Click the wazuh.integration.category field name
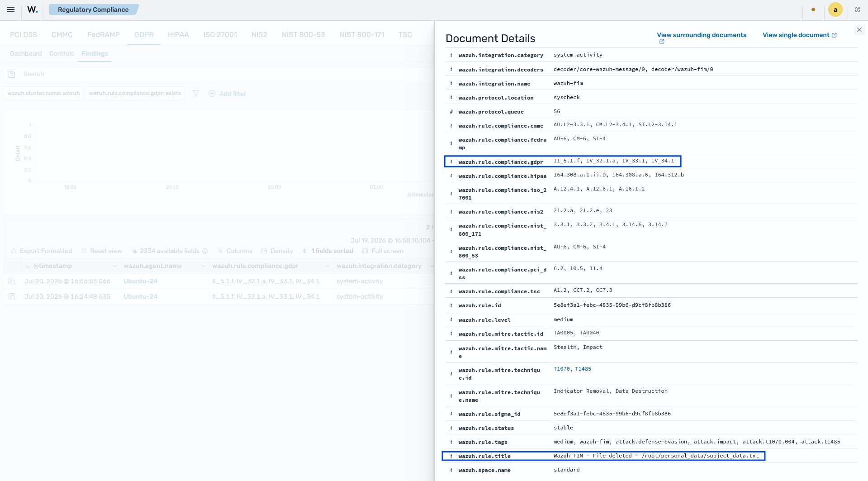 (501, 55)
